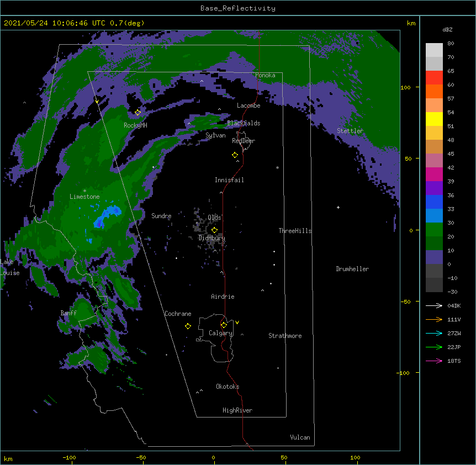The height and width of the screenshot is (465, 476).
Task: Click the white plus marker west of Drumheller area
Action: pyautogui.click(x=338, y=207)
